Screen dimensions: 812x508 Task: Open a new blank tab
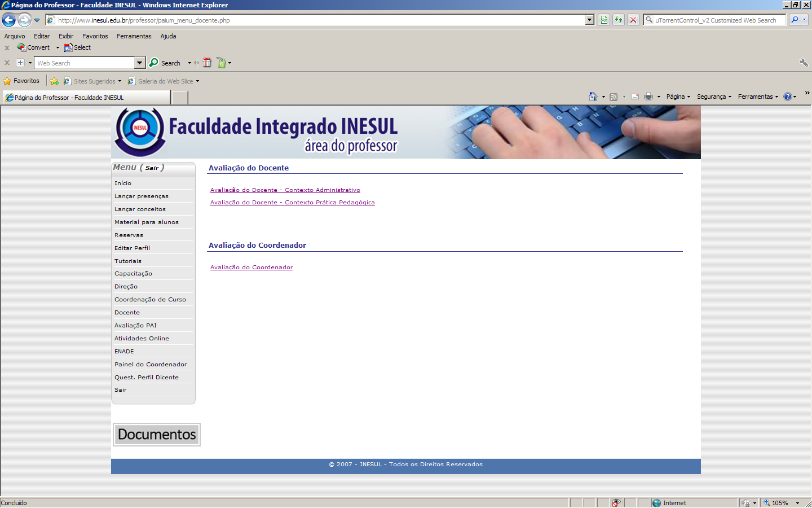pyautogui.click(x=179, y=98)
